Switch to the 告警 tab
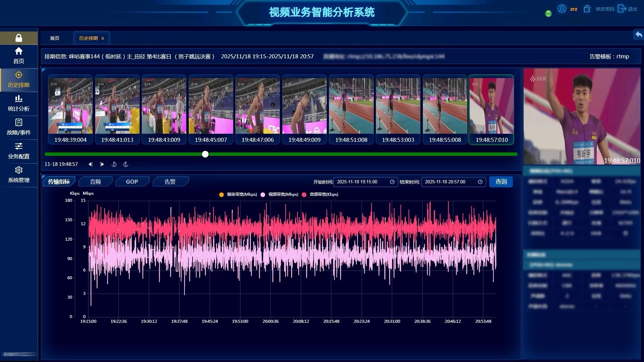644x362 pixels. (x=170, y=182)
